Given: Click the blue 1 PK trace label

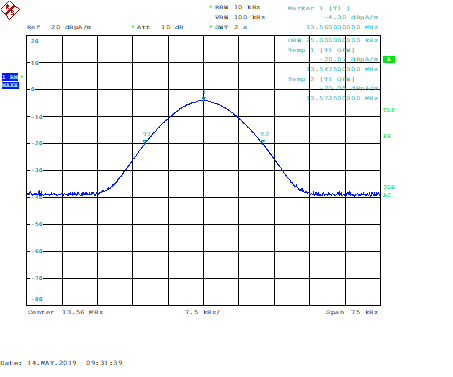Looking at the screenshot, I should click(10, 77).
